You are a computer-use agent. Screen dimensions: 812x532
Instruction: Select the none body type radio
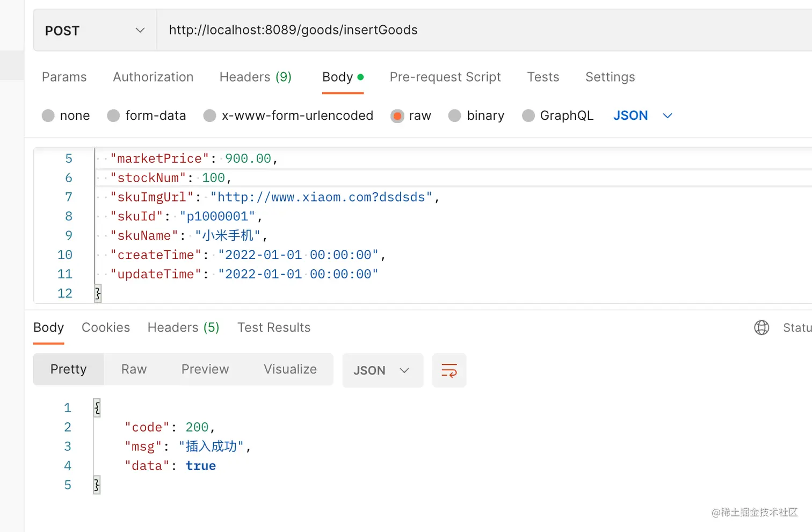pos(48,116)
